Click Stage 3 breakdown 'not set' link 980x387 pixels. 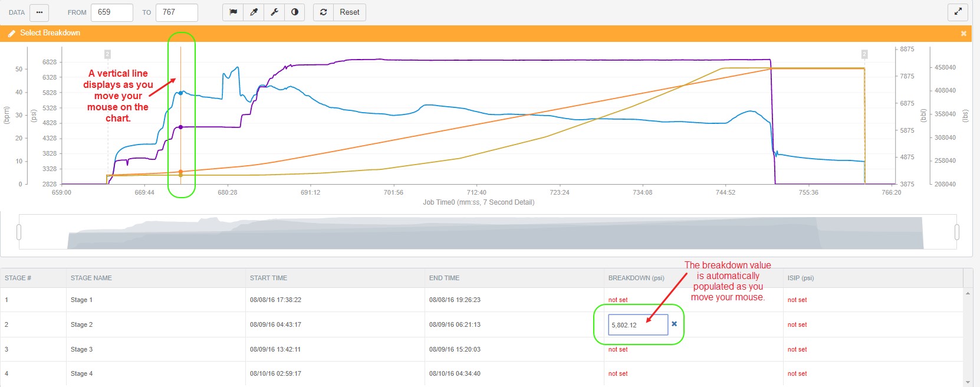[618, 349]
